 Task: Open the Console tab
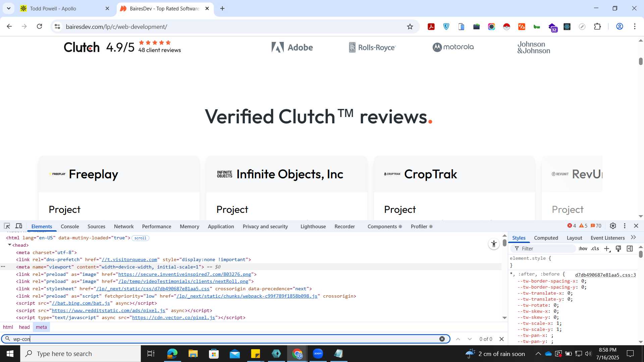70,226
